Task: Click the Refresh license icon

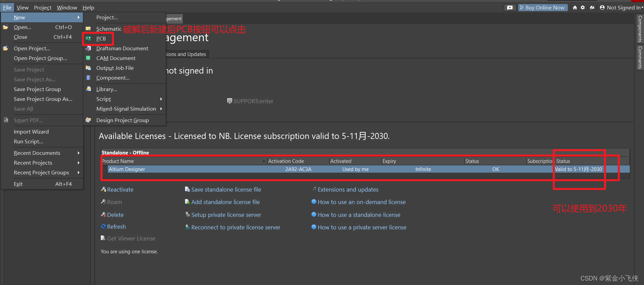Action: pyautogui.click(x=103, y=227)
